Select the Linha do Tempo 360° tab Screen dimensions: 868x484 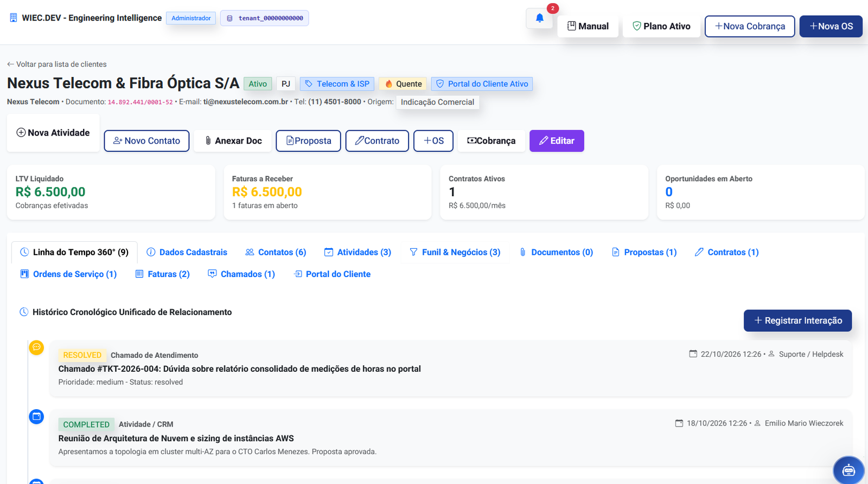pos(74,252)
